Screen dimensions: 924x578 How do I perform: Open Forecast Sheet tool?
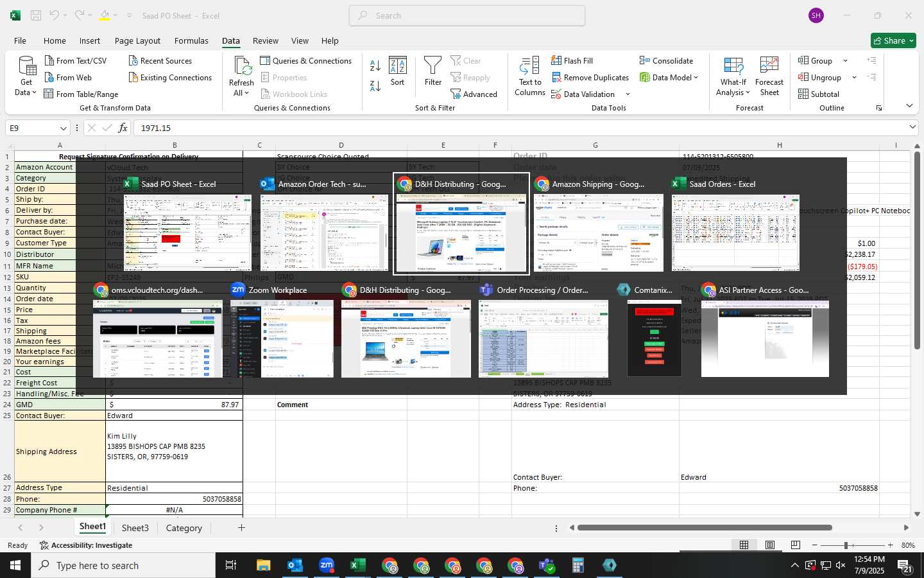tap(769, 76)
